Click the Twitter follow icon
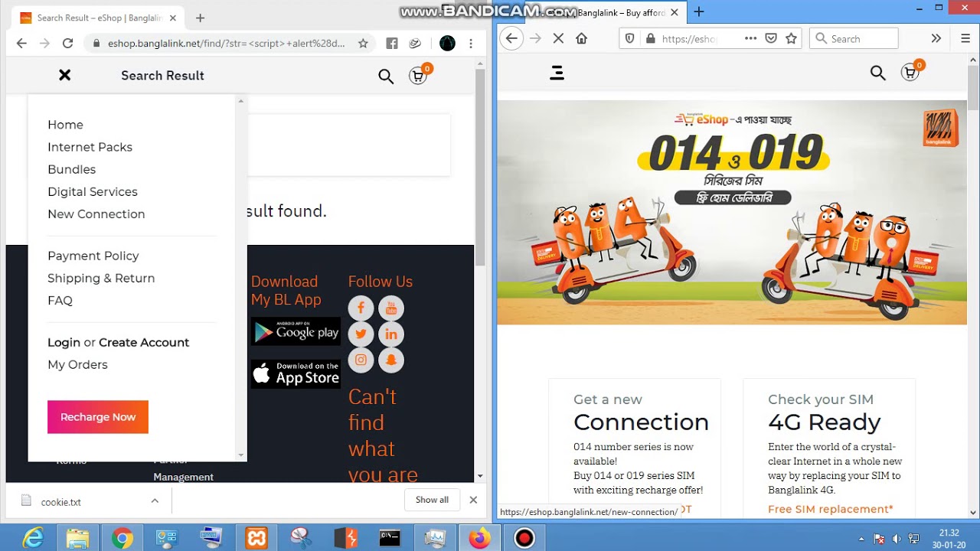980x551 pixels. coord(361,334)
